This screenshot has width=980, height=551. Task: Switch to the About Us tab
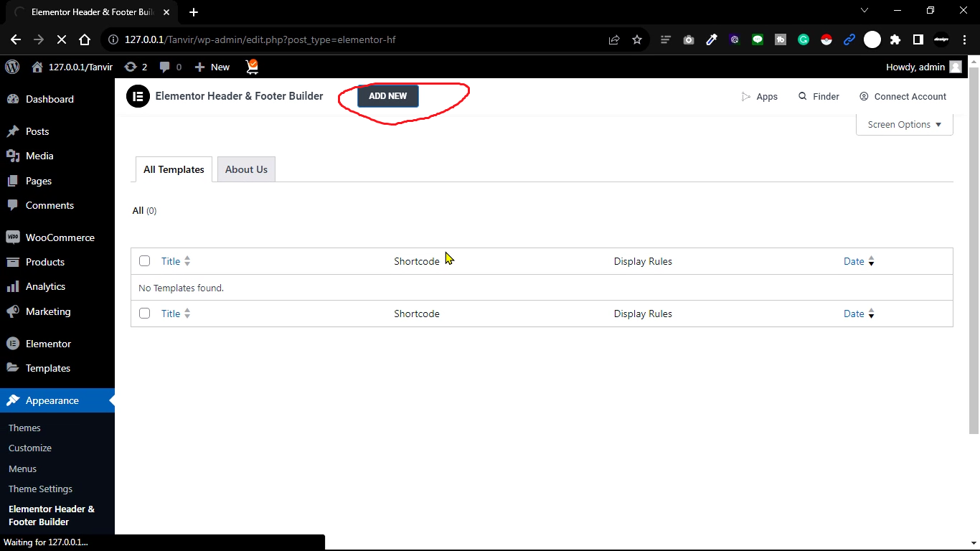tap(246, 169)
